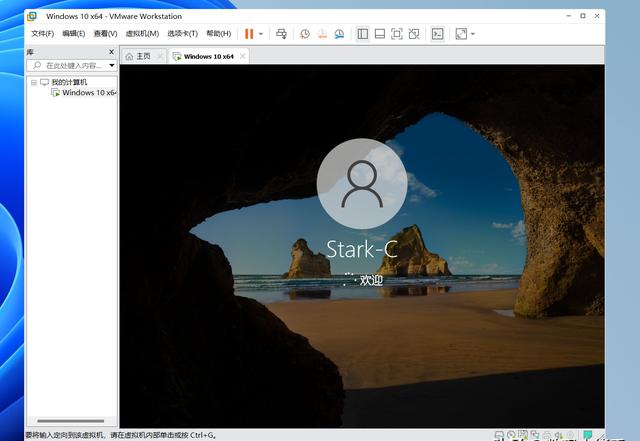Click the library horizontal scrollbar

(70, 421)
